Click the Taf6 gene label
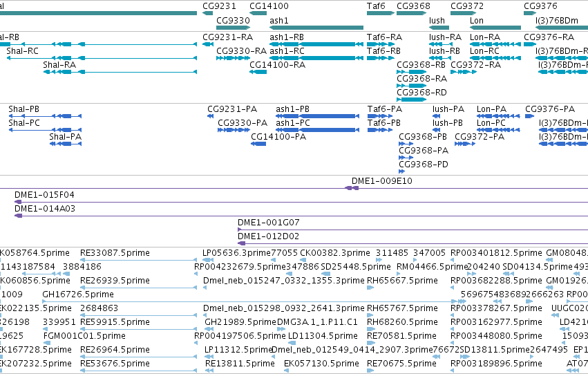Screen dimensions: 588x374 pos(376,6)
